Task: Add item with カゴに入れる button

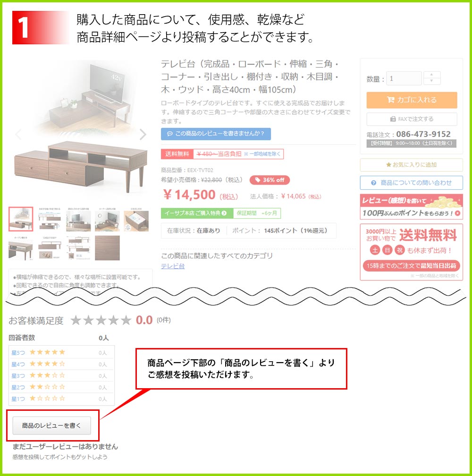Action: tap(412, 100)
